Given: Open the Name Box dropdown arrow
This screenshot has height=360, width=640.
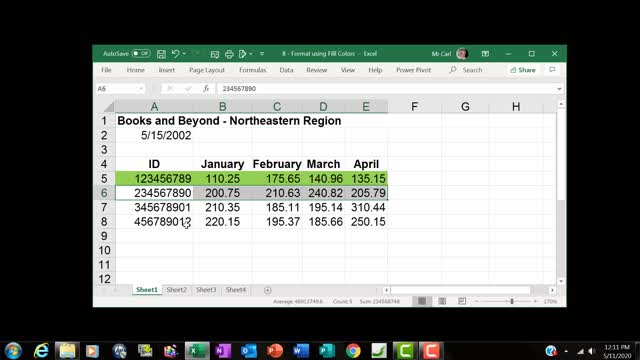Looking at the screenshot, I should click(x=141, y=89).
